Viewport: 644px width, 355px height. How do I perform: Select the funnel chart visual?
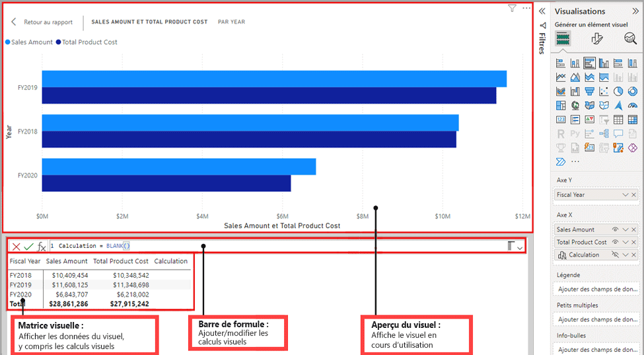click(589, 91)
